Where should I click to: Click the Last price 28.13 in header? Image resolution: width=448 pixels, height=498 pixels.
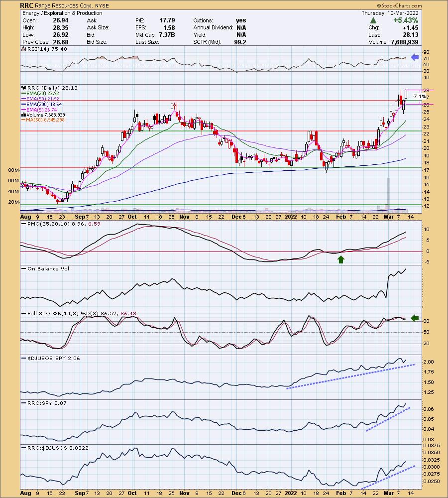click(x=411, y=35)
